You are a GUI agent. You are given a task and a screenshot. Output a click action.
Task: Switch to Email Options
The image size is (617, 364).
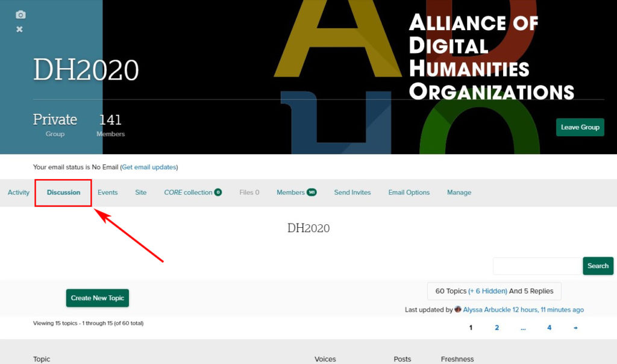[x=409, y=192]
